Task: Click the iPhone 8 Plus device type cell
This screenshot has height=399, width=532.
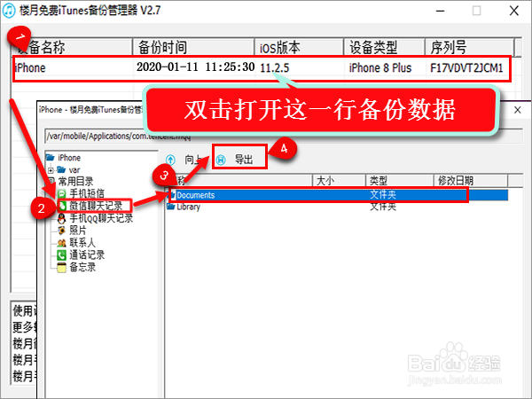Action: 380,68
